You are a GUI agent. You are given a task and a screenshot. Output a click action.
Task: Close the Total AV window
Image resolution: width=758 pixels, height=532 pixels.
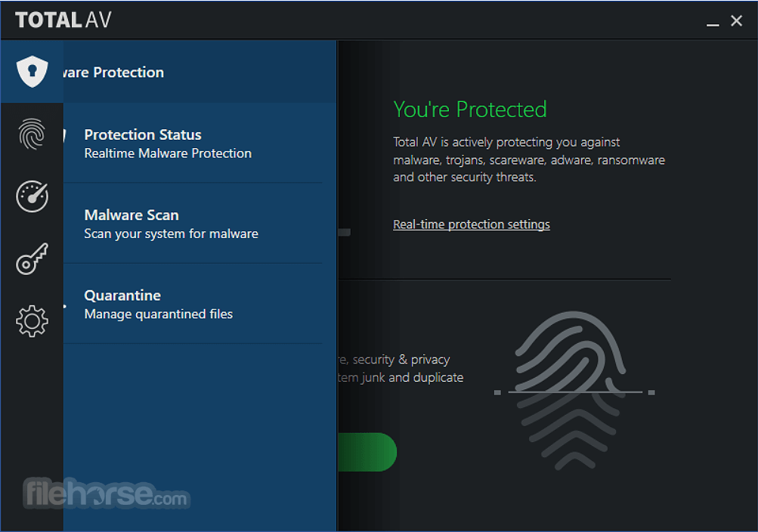pyautogui.click(x=736, y=20)
